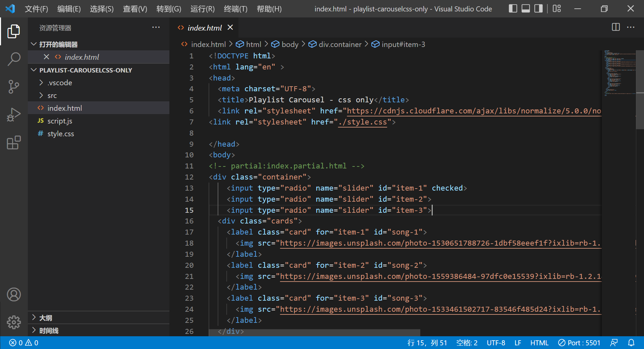Image resolution: width=644 pixels, height=349 pixels.
Task: Split the editor to the right
Action: 616,27
